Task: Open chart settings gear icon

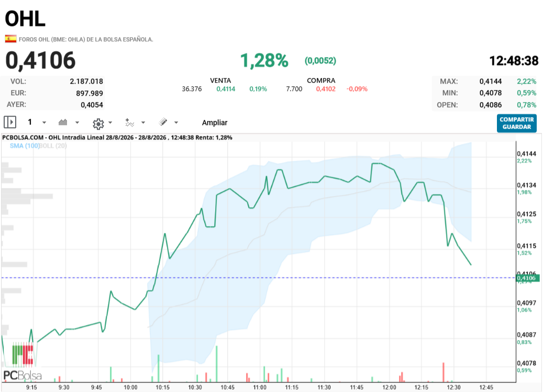Action: [98, 124]
